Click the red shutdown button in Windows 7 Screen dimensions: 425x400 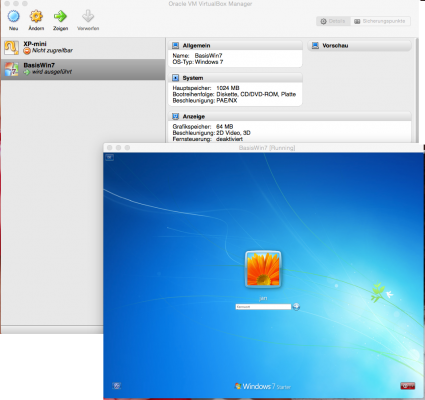[408, 386]
